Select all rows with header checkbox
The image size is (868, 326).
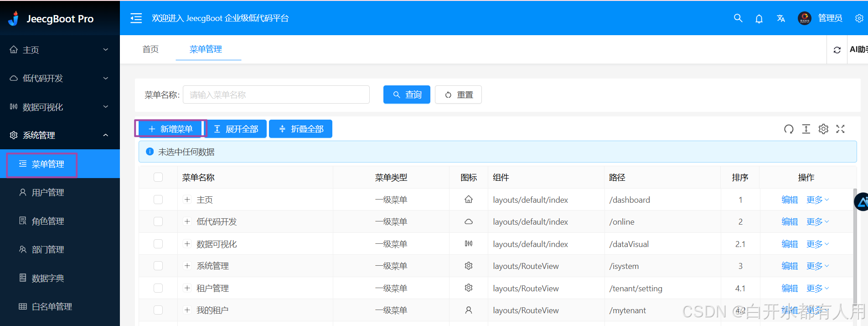tap(158, 177)
